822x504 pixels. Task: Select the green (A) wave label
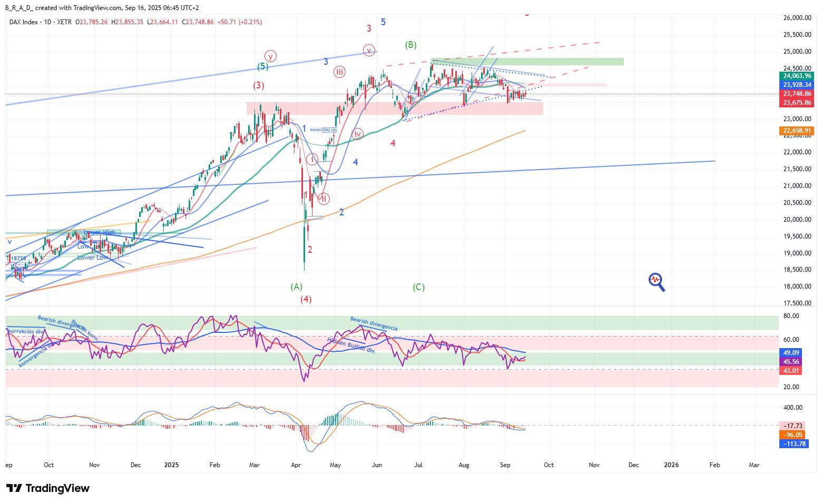[x=297, y=286]
